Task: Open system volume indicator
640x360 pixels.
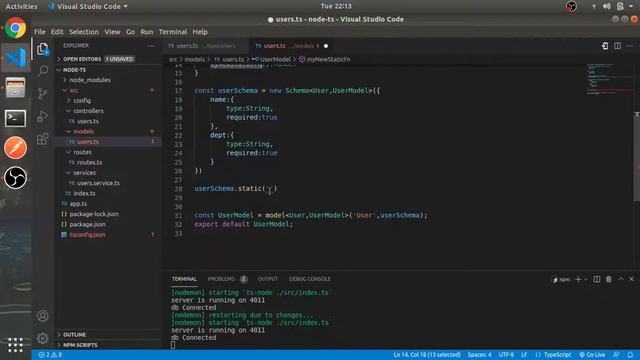Action: pos(607,6)
